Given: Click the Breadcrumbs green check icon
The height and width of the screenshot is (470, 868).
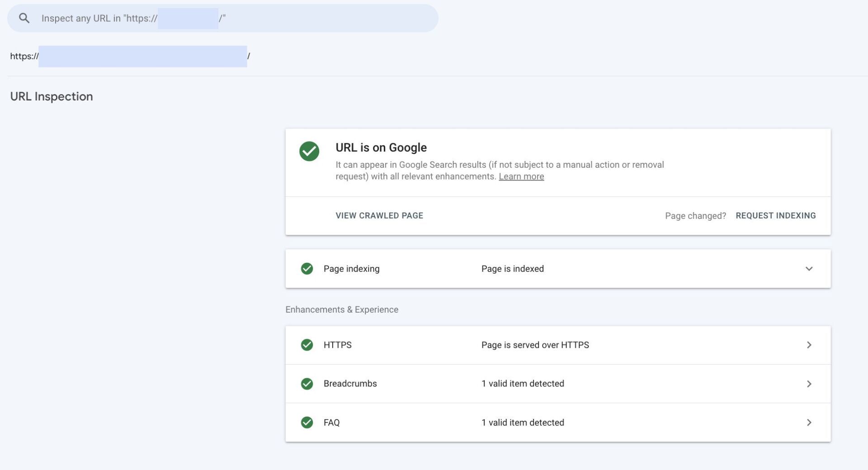Looking at the screenshot, I should click(307, 384).
